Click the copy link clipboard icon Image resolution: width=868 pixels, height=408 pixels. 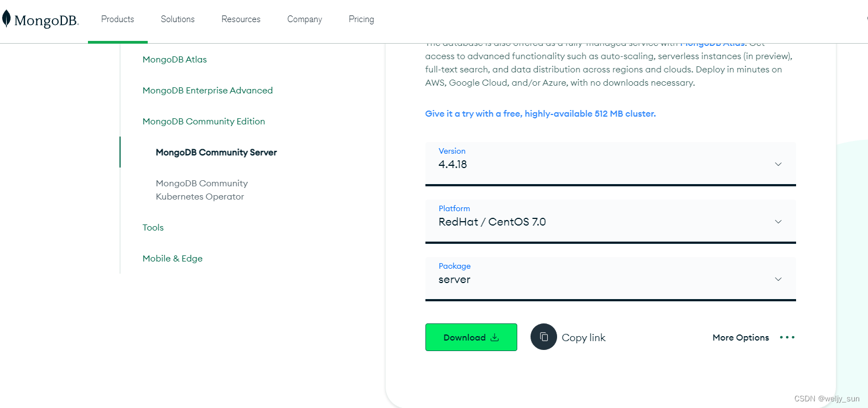pos(544,337)
